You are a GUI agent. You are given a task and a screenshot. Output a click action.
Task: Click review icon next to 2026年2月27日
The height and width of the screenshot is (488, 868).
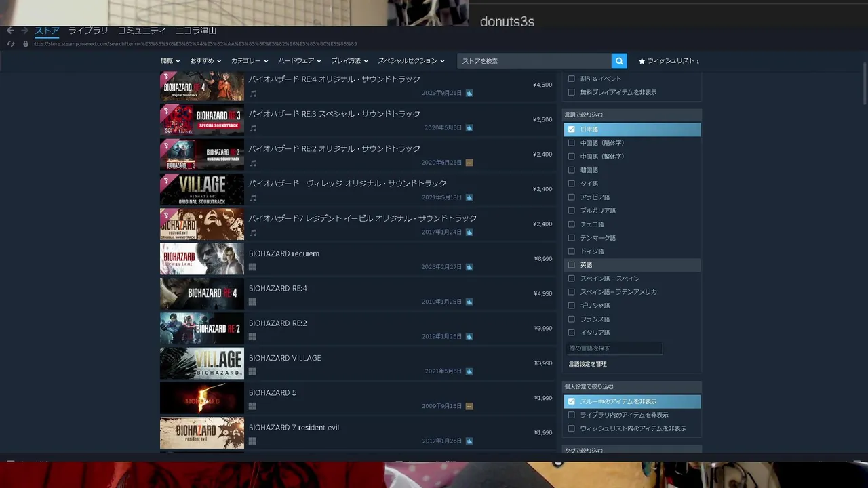tap(469, 267)
